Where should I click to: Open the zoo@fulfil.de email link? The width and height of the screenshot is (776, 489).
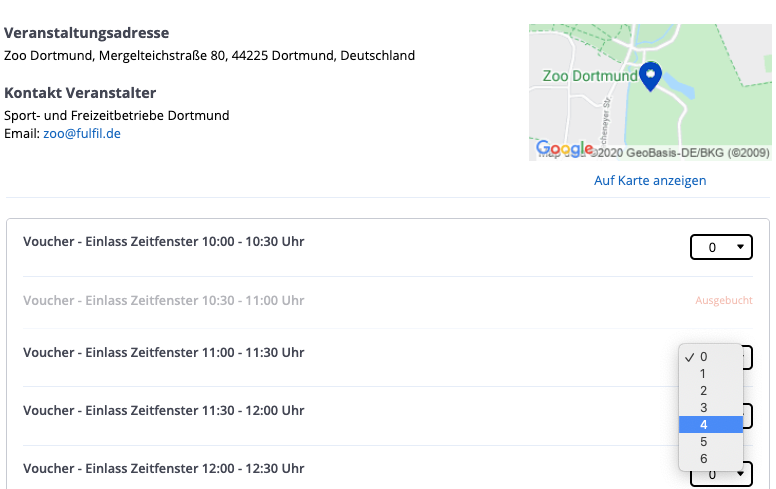82,133
